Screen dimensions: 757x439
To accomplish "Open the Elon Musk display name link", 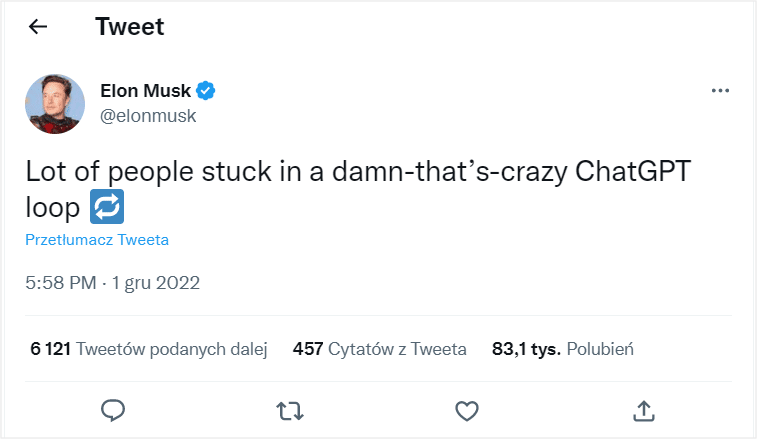I will click(x=146, y=91).
